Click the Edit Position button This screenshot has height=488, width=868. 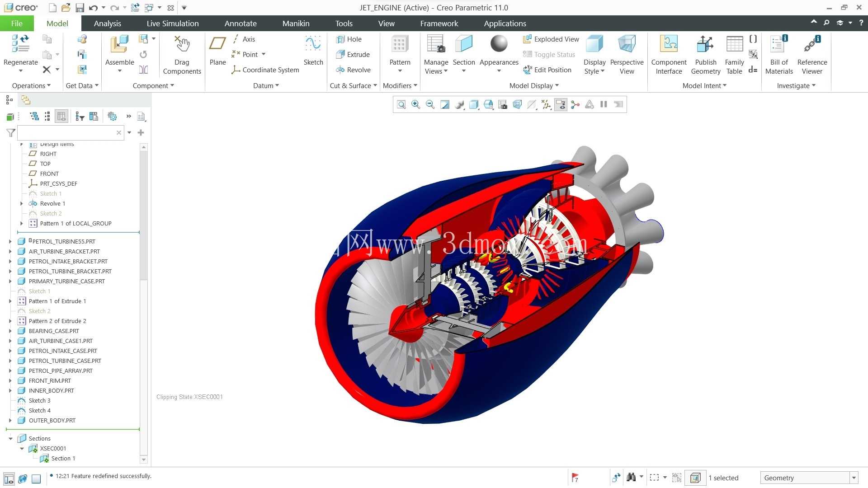pos(547,70)
